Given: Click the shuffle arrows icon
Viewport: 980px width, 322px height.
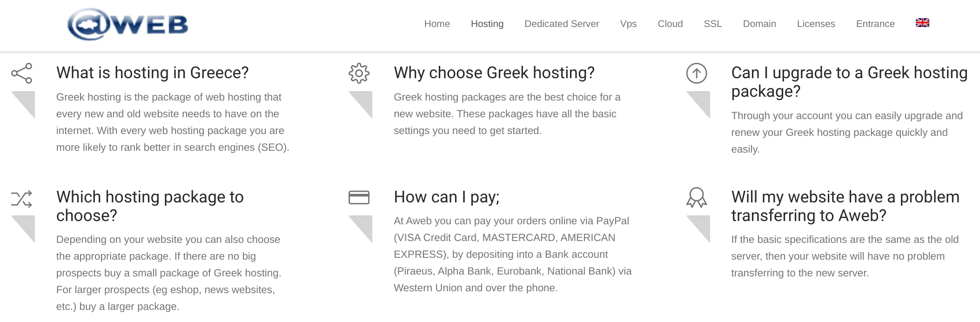Looking at the screenshot, I should (22, 199).
